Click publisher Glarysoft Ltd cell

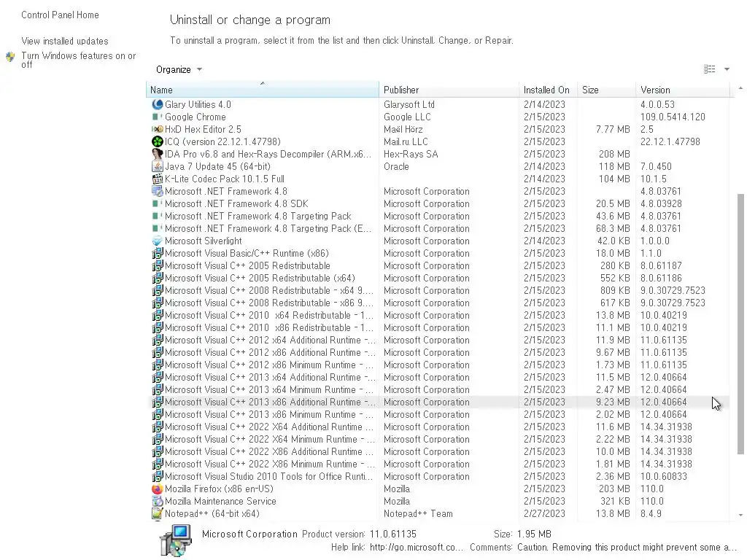pyautogui.click(x=409, y=104)
